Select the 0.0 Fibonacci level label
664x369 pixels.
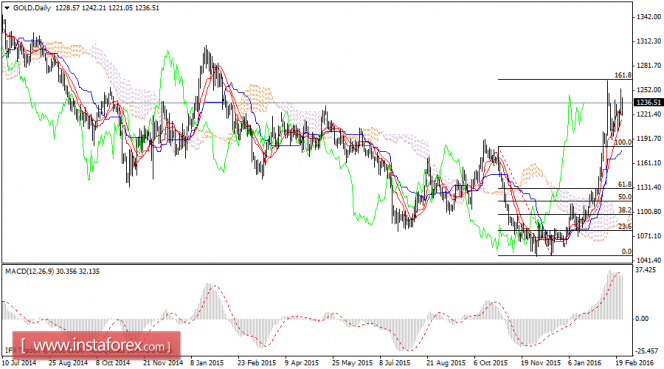pos(626,252)
